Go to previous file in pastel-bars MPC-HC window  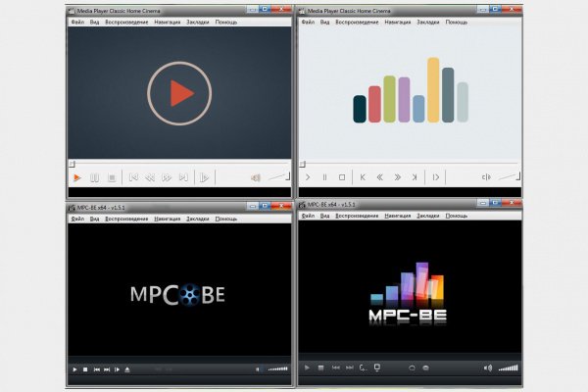[363, 177]
